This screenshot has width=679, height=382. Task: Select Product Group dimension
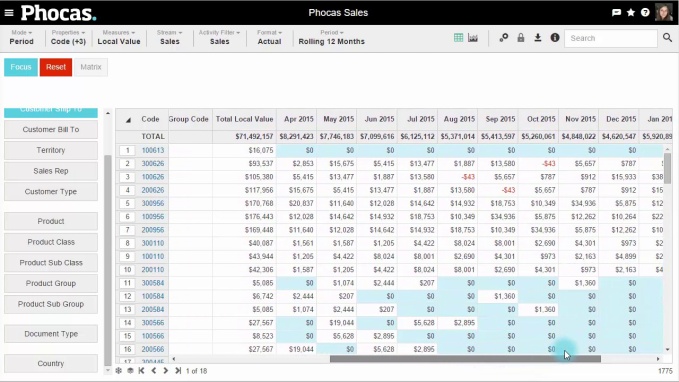click(x=51, y=283)
